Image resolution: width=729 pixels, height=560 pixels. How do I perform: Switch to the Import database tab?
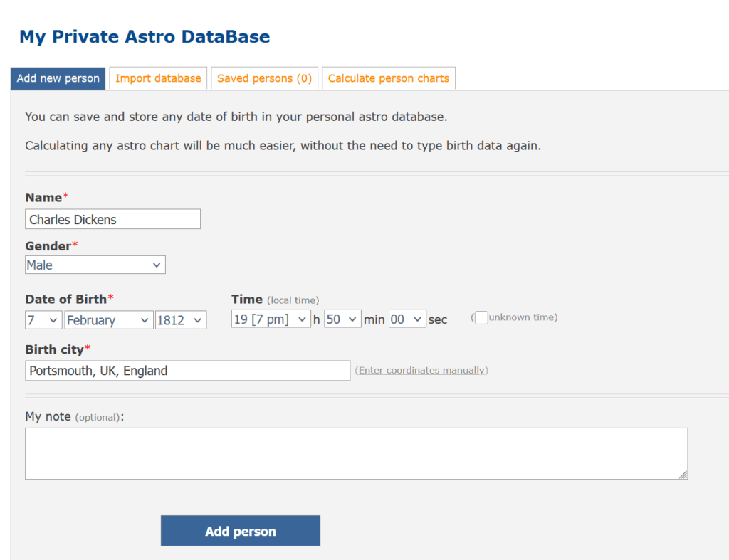click(x=158, y=78)
